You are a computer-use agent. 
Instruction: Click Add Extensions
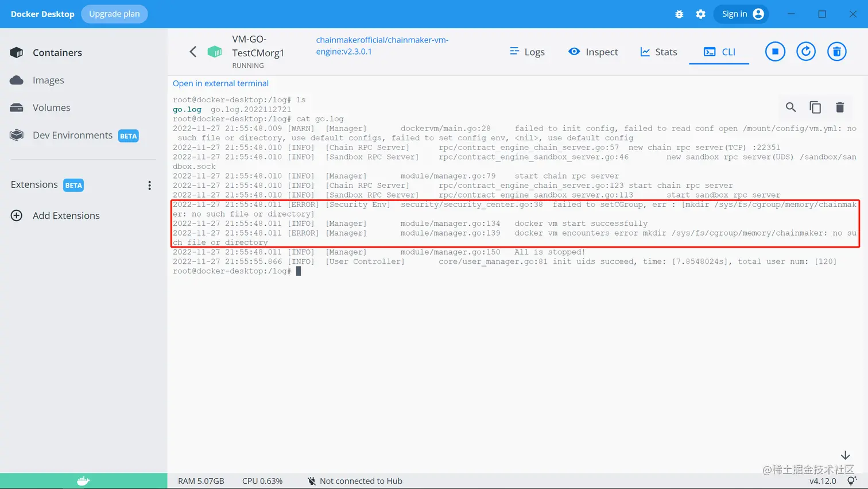pyautogui.click(x=66, y=215)
